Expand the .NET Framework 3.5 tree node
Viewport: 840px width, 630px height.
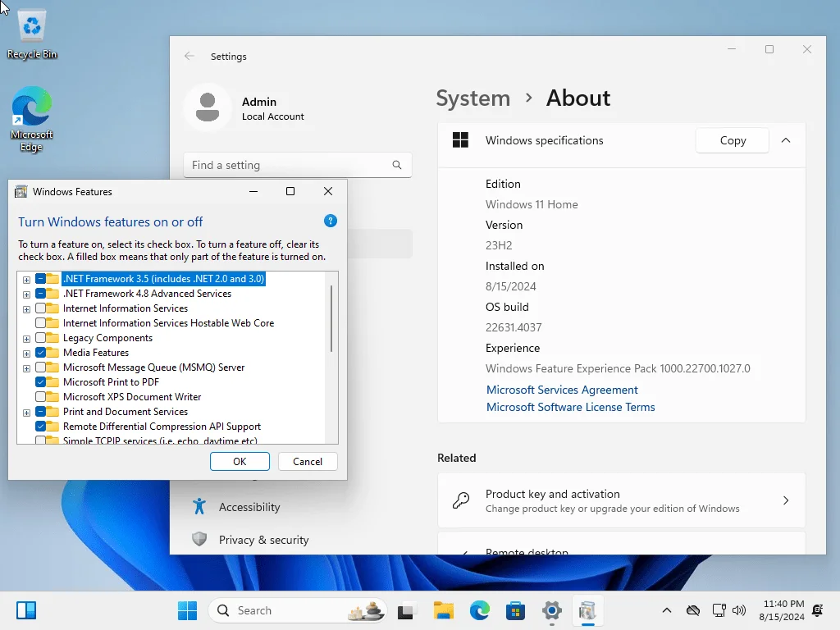coord(26,280)
